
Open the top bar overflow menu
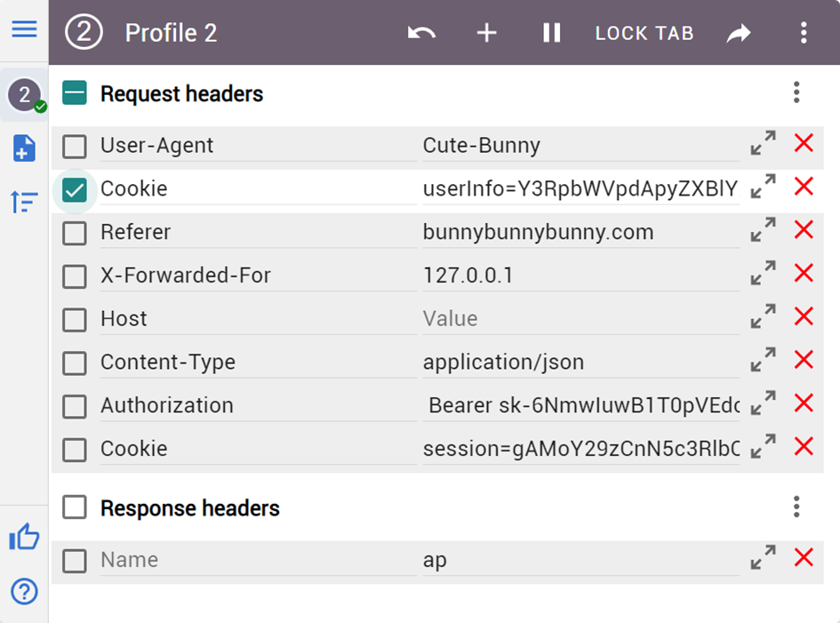[804, 33]
